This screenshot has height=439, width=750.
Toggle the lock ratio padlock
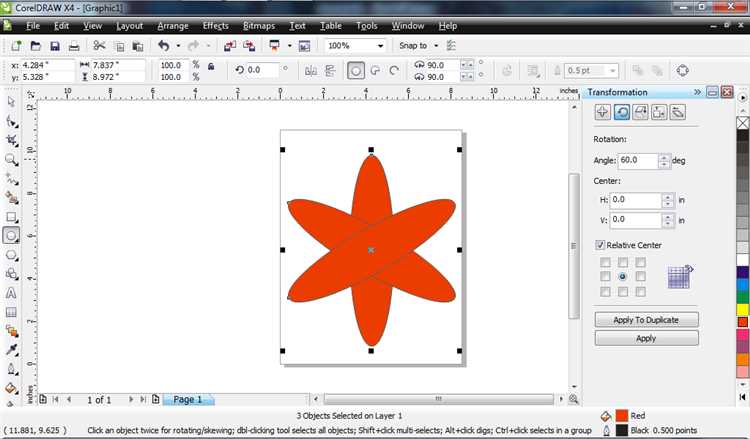(x=211, y=66)
